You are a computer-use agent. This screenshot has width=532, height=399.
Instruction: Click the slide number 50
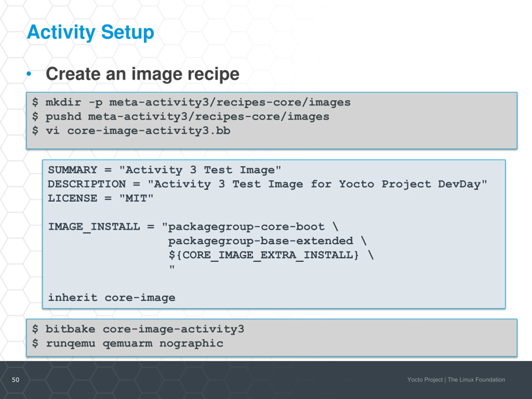(x=16, y=380)
